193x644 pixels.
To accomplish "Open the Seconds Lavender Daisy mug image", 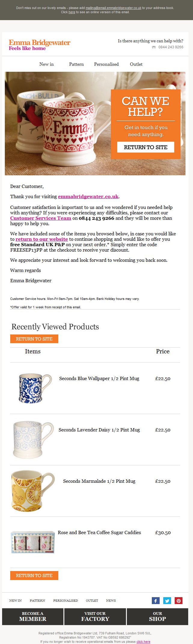I will tap(33, 439).
